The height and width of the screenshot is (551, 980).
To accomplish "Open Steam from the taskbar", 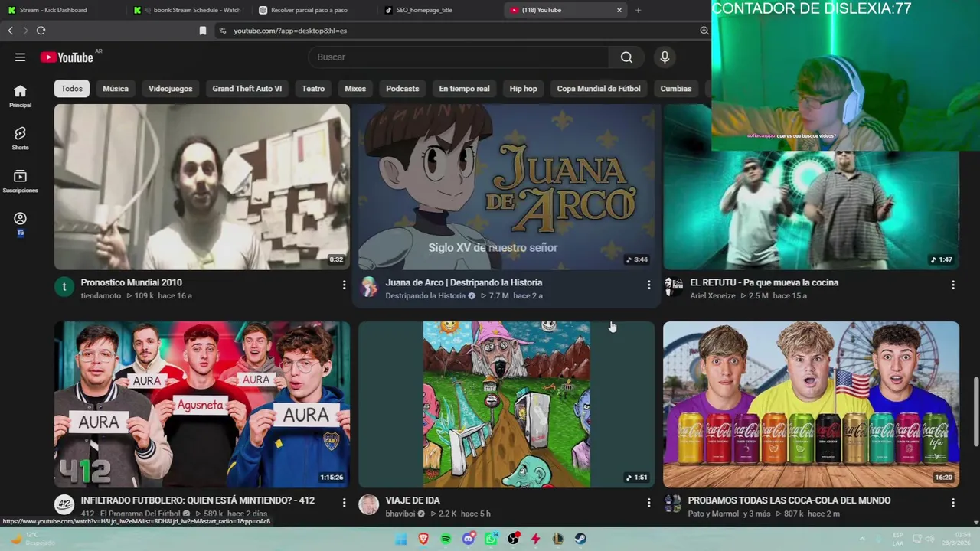I will tap(580, 539).
